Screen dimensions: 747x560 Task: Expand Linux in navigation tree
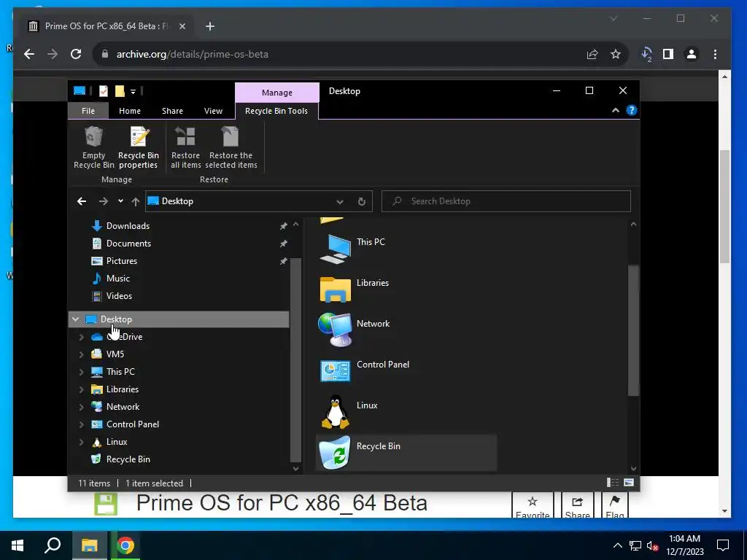[82, 442]
